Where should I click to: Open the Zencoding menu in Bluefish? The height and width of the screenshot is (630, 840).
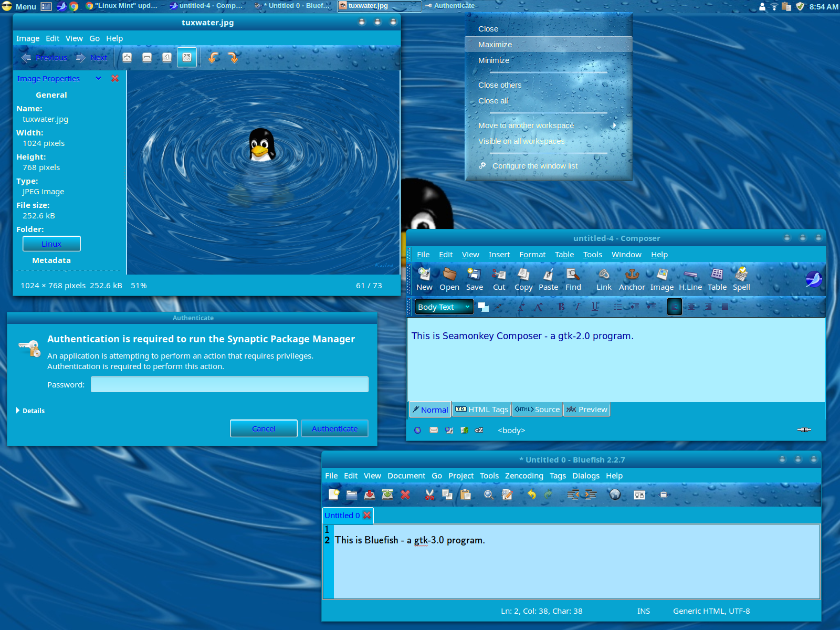(x=524, y=476)
